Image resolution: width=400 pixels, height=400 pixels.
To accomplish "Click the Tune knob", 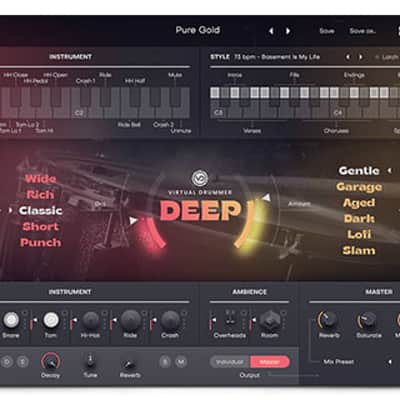I will [x=90, y=361].
